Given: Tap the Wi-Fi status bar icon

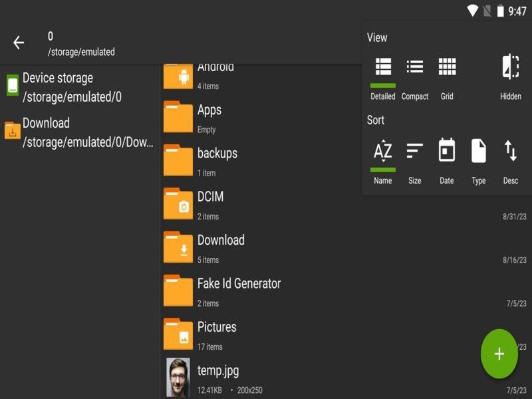Looking at the screenshot, I should pos(473,11).
